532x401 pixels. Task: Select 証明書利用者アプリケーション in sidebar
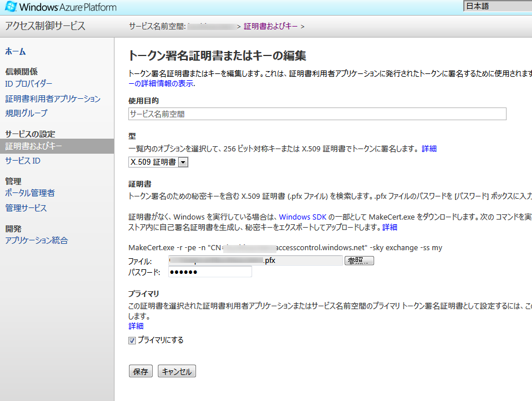click(53, 99)
